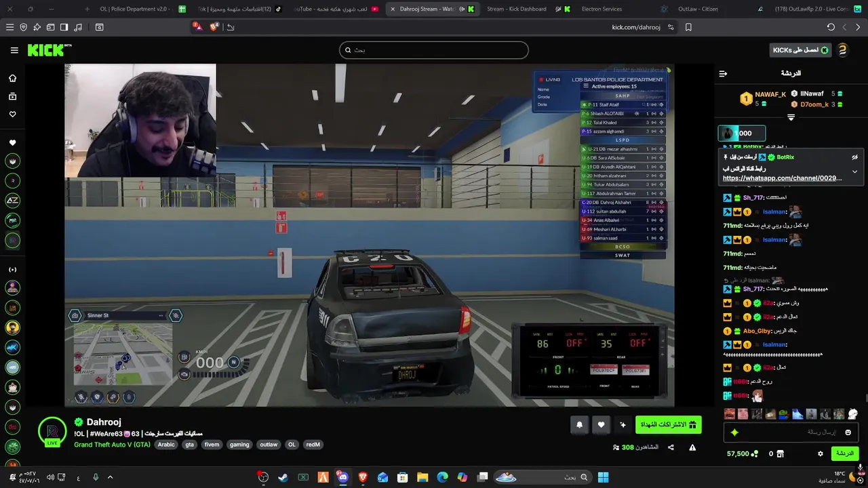Click the address bar showing kick.com/dahrooj
The width and height of the screenshot is (868, 488).
click(x=635, y=27)
